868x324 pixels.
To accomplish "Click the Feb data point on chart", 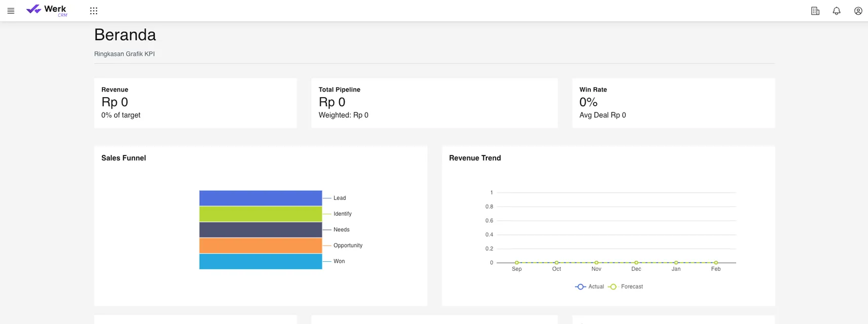I will [716, 263].
